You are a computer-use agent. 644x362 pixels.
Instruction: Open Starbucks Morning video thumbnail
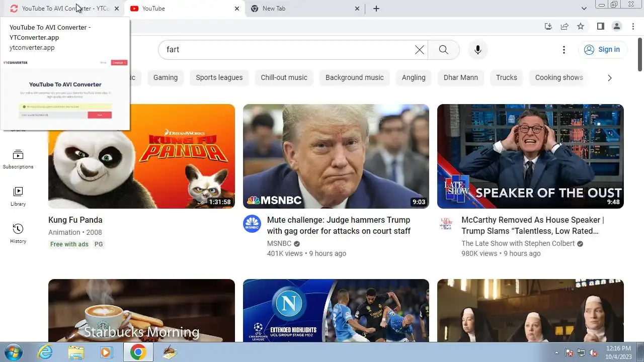point(141,310)
